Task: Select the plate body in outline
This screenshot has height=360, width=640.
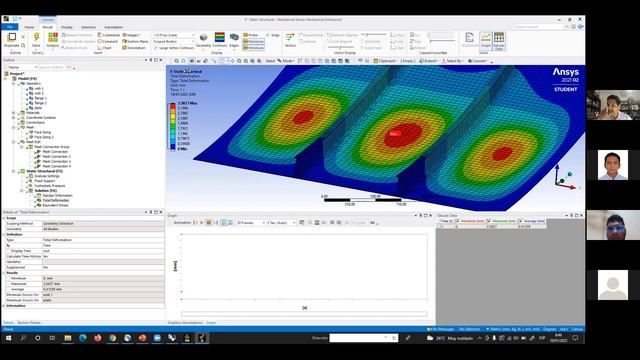Action: coord(38,108)
